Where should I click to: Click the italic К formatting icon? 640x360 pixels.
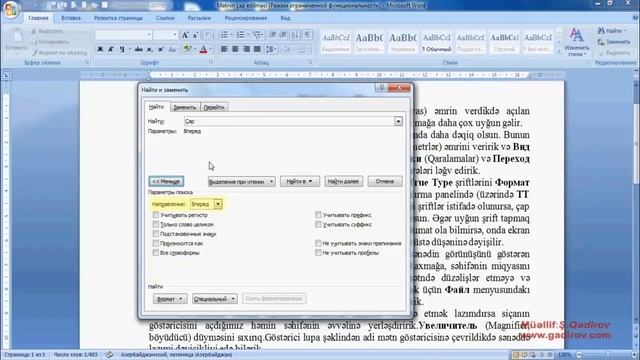click(x=111, y=49)
